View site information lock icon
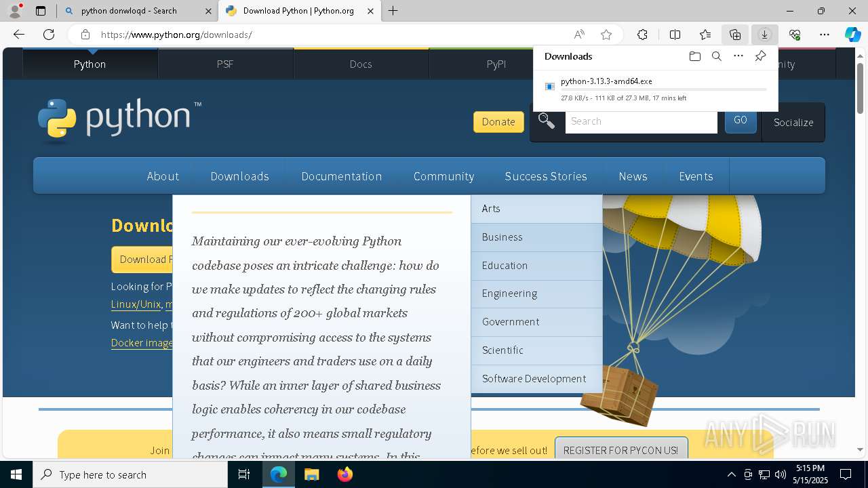Viewport: 868px width, 488px height. (85, 35)
